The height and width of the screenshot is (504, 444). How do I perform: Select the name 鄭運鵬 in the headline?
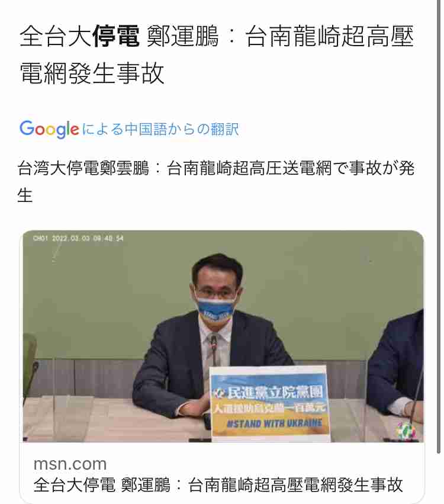point(182,36)
